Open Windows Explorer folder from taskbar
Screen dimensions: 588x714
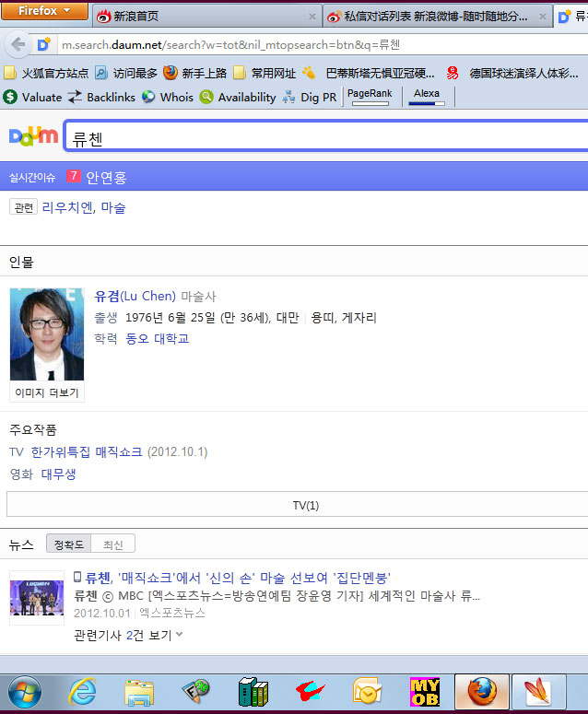point(139,693)
